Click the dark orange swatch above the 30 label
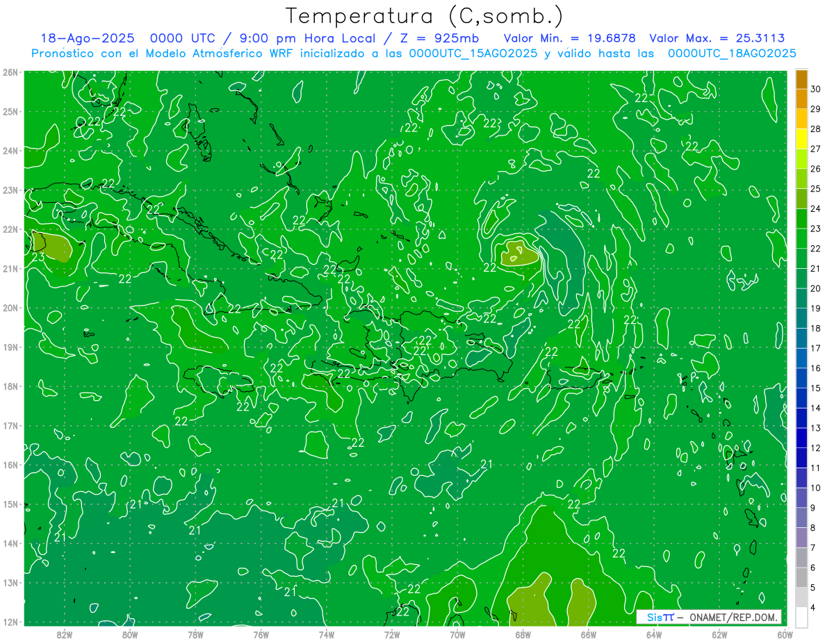The height and width of the screenshot is (644, 834). [801, 79]
